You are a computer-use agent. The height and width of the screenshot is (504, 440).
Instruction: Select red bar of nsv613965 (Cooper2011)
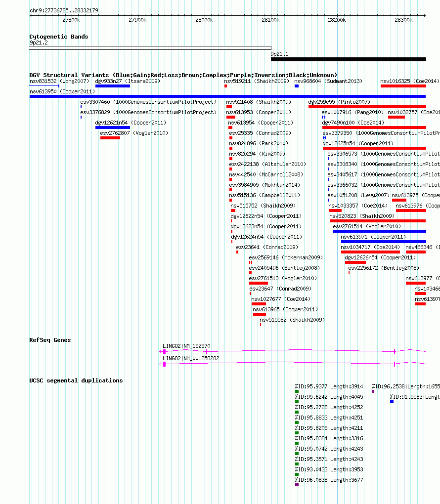tap(260, 314)
